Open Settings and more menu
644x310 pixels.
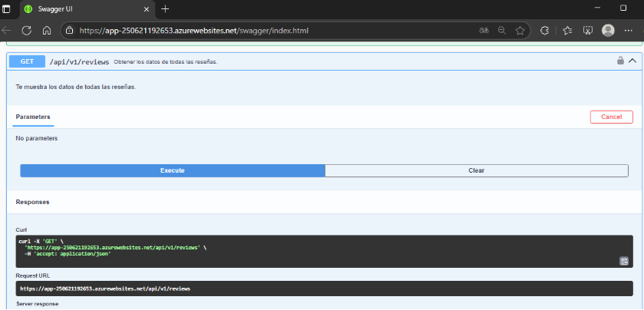[629, 31]
